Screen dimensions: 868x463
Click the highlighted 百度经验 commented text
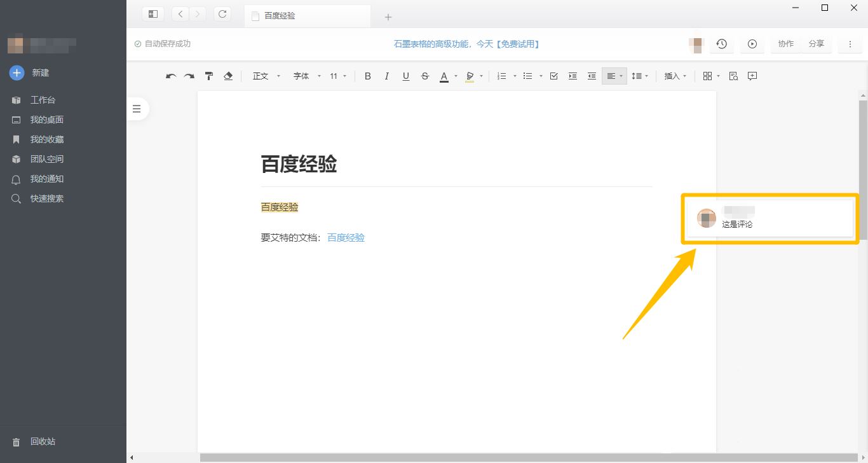[x=280, y=207]
